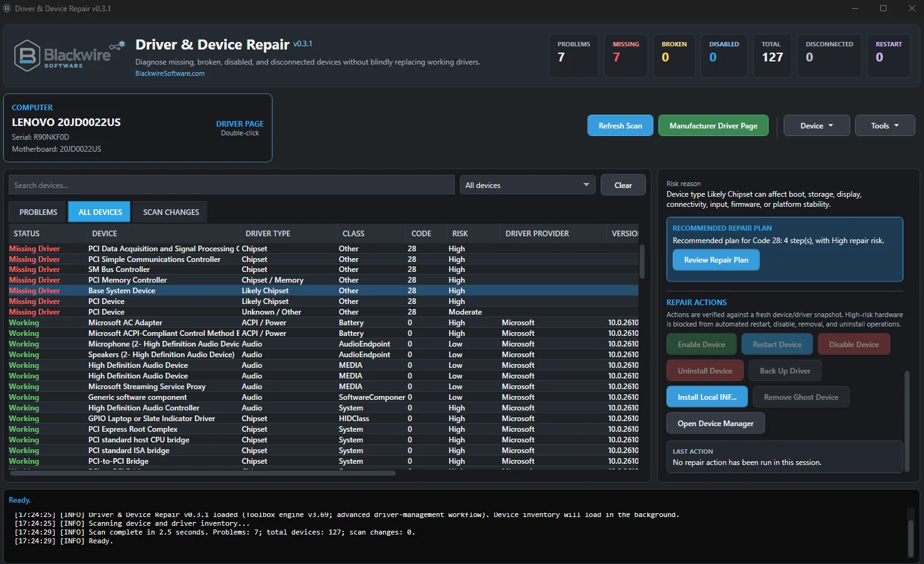Click the PROBLEMS count stat card

coord(573,56)
